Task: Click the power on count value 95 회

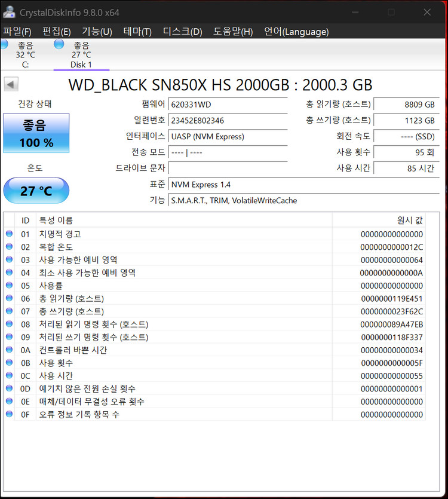Action: tap(406, 152)
